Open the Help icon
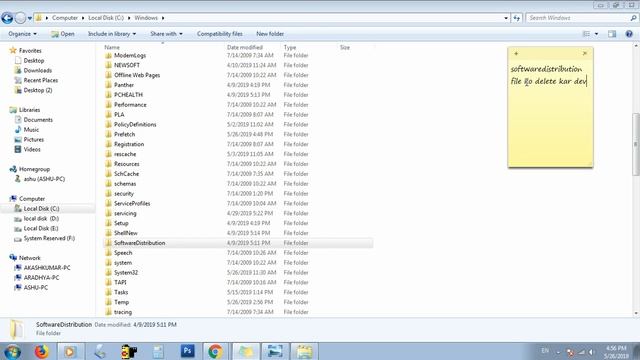The width and height of the screenshot is (640, 360). pyautogui.click(x=629, y=34)
